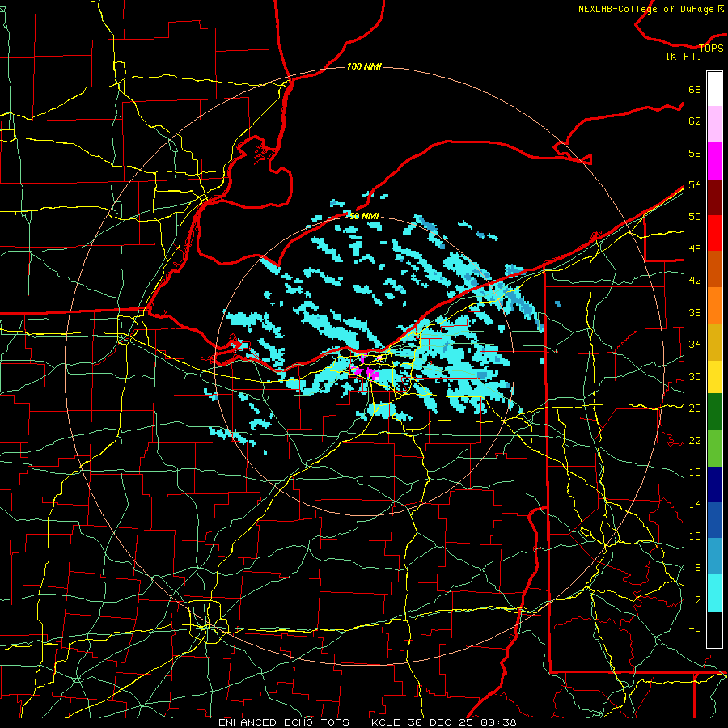Click the white 66 kft color swatch

714,89
